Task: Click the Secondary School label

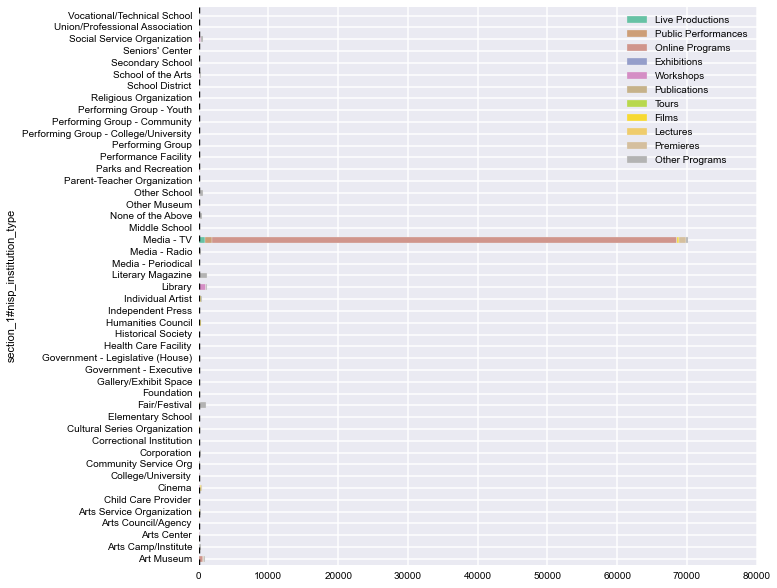Action: point(151,63)
